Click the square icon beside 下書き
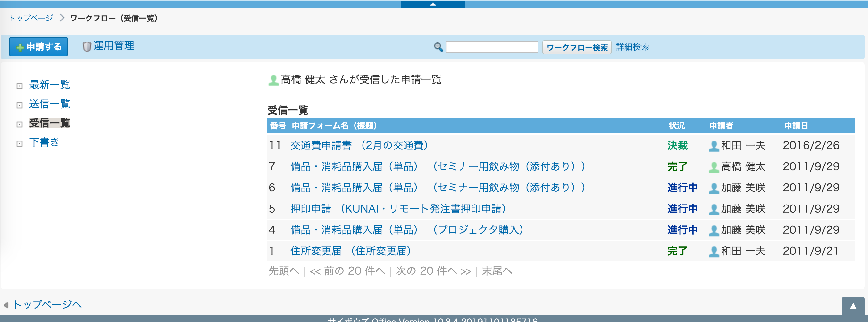This screenshot has height=322, width=868. click(x=20, y=144)
